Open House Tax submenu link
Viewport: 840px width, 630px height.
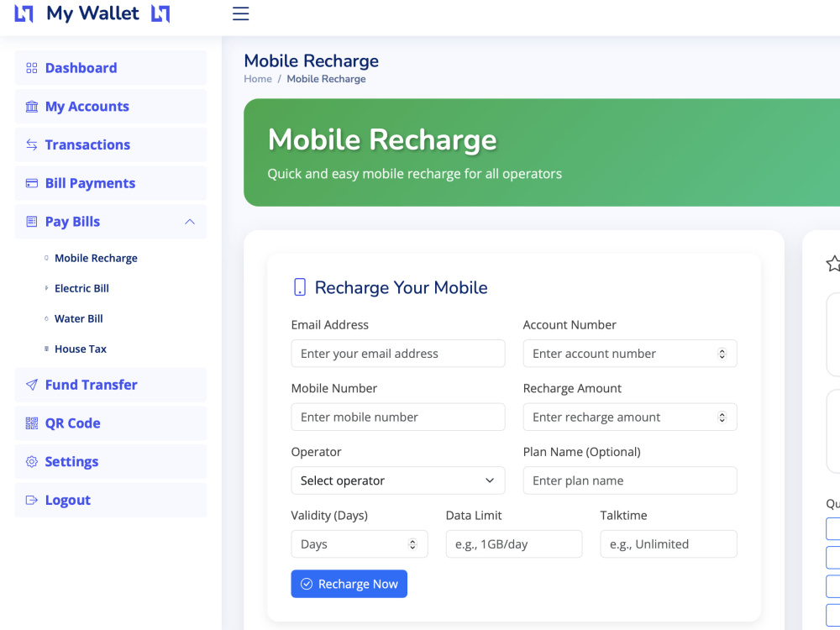(x=81, y=349)
